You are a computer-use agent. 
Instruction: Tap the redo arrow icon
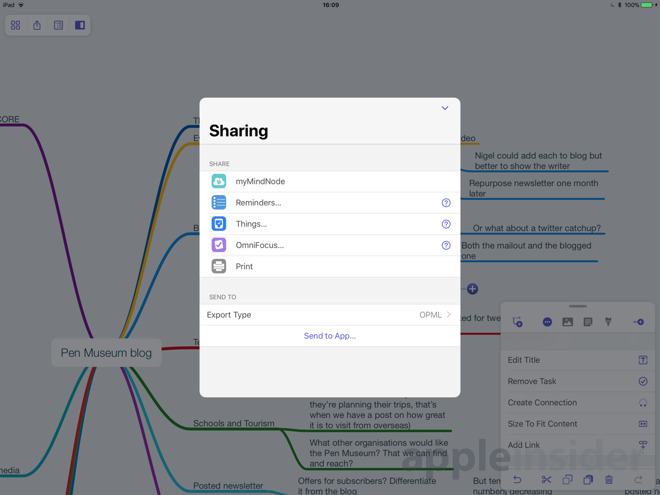pos(638,479)
